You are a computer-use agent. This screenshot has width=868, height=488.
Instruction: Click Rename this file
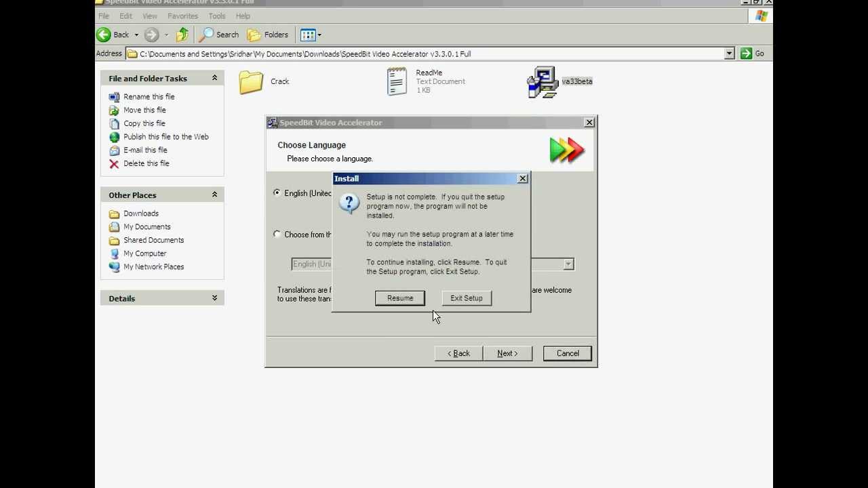coord(149,97)
